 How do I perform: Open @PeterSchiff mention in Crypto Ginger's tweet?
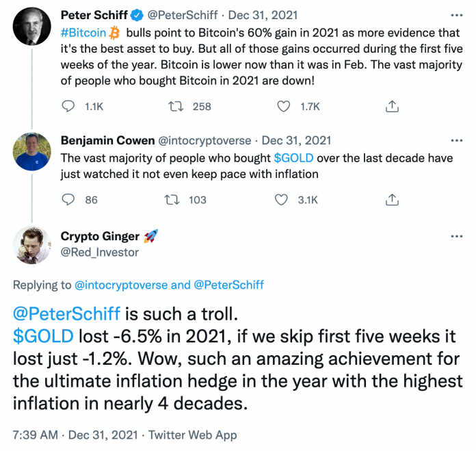[x=67, y=314]
